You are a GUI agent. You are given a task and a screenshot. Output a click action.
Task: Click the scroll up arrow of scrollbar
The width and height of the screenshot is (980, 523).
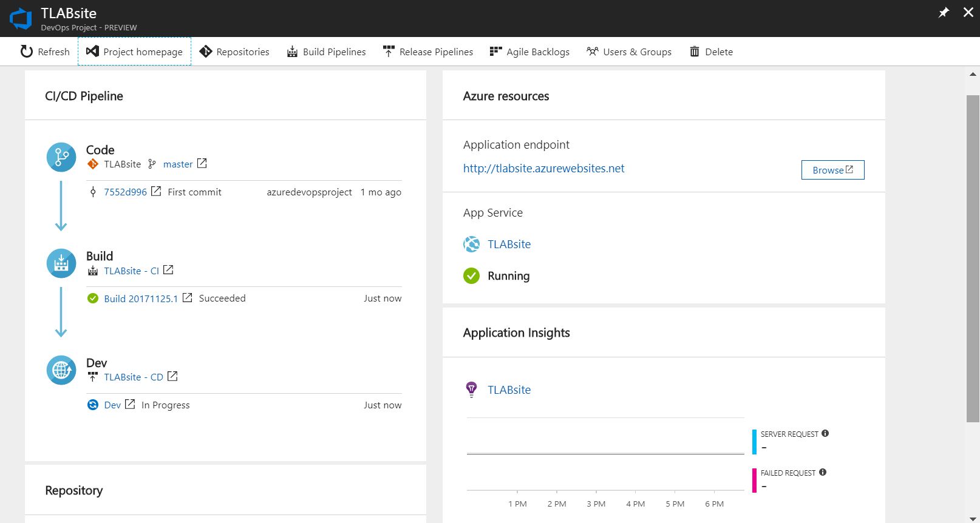(973, 75)
